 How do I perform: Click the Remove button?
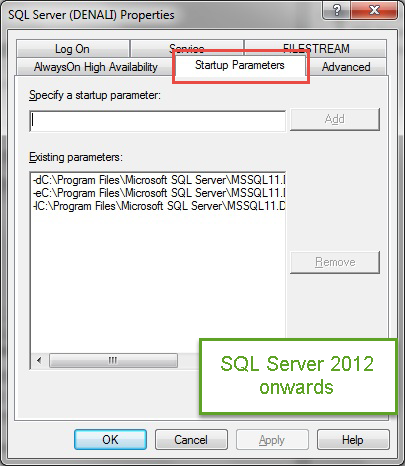point(335,262)
